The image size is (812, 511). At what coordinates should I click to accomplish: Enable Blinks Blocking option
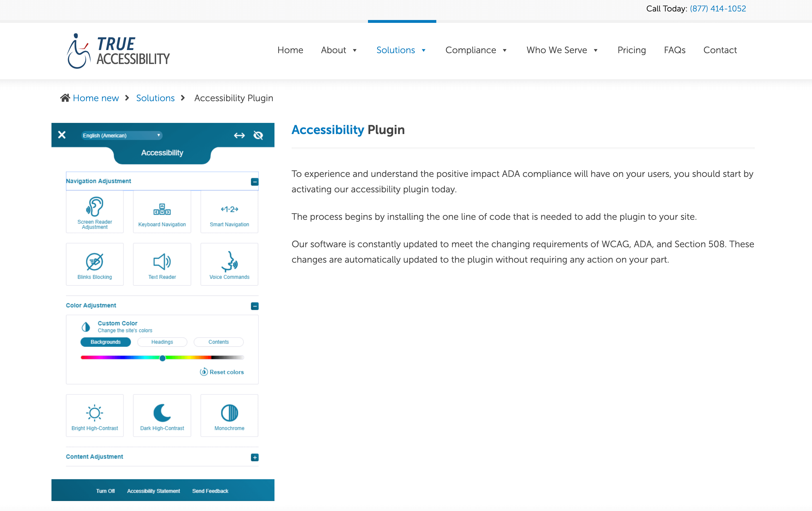pyautogui.click(x=95, y=264)
